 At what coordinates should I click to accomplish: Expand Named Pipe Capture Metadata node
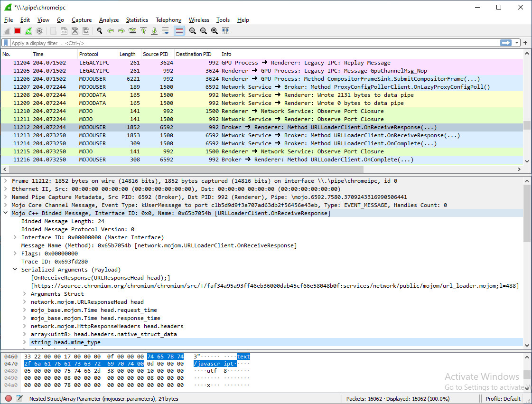click(5, 197)
